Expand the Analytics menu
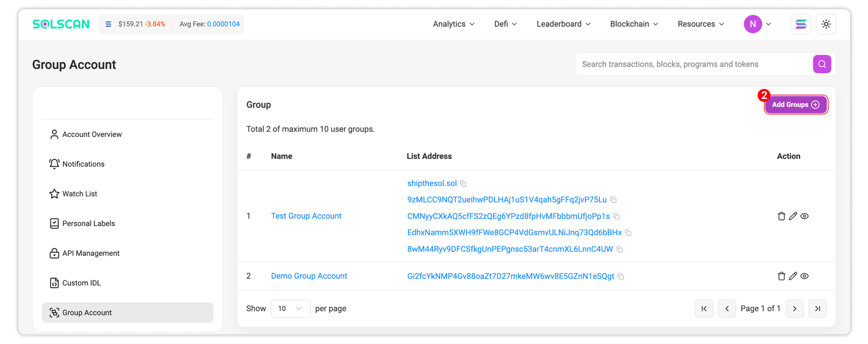This screenshot has width=868, height=344. [454, 24]
